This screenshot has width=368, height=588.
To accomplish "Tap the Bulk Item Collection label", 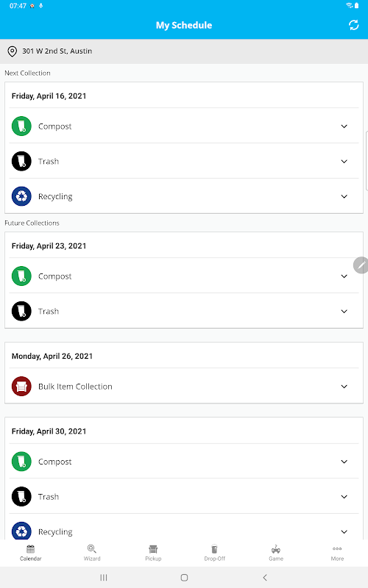I will [x=75, y=387].
